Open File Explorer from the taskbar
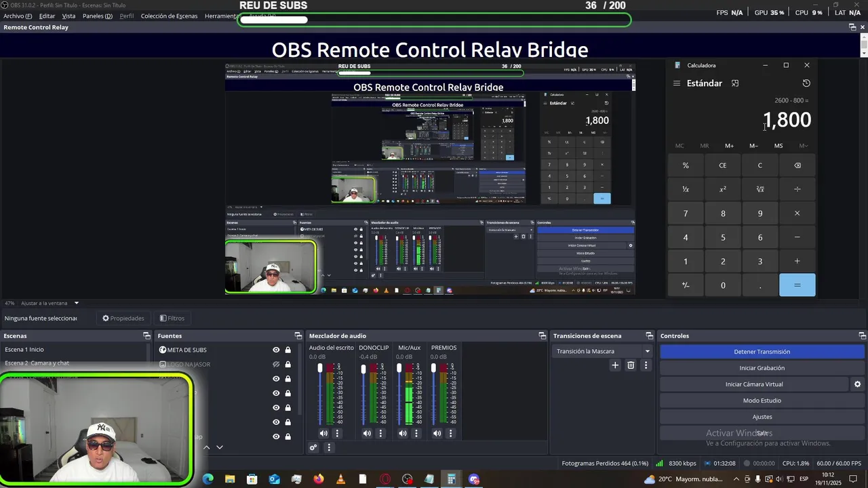Screen dimensions: 868x488 [x=230, y=479]
